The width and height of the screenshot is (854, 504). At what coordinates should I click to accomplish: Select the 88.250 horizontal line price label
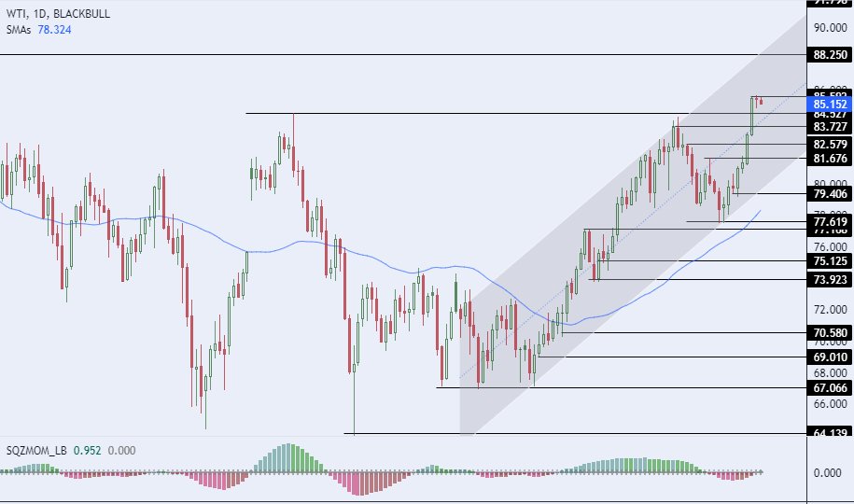pos(829,55)
